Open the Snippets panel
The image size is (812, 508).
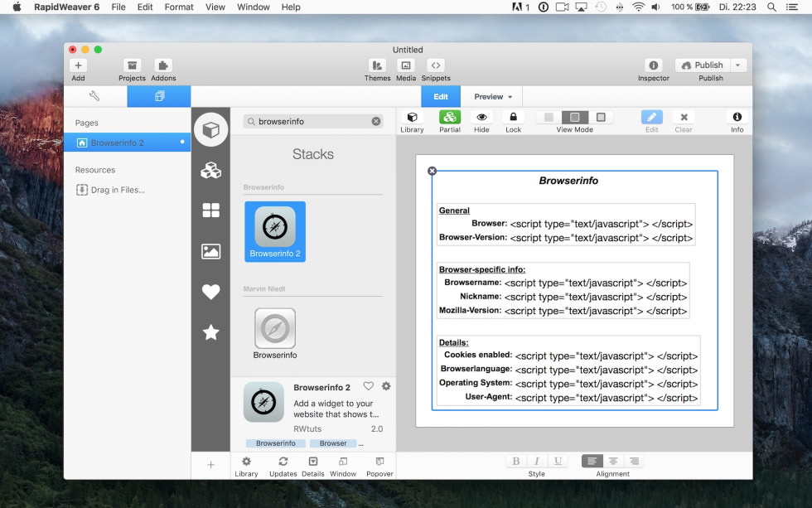436,65
